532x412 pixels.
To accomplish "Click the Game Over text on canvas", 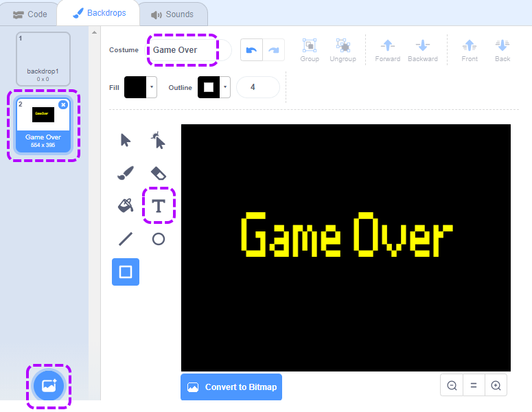I will [x=347, y=235].
